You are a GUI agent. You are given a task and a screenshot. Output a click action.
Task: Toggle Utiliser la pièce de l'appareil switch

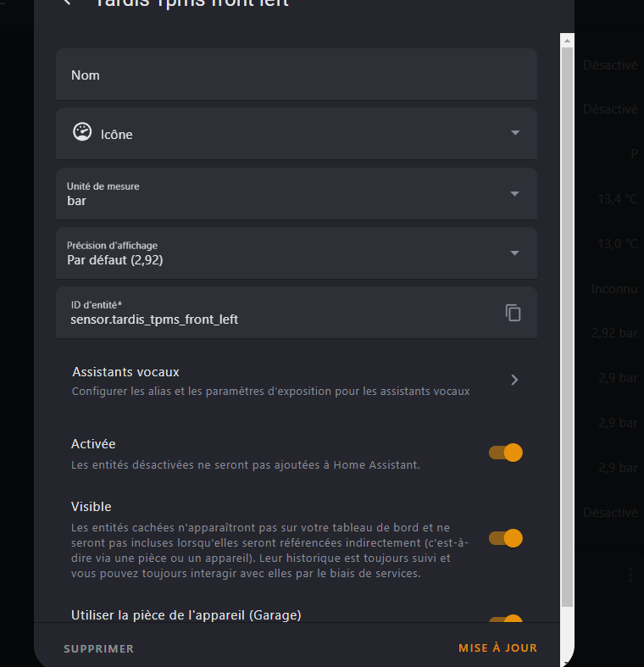click(x=506, y=620)
